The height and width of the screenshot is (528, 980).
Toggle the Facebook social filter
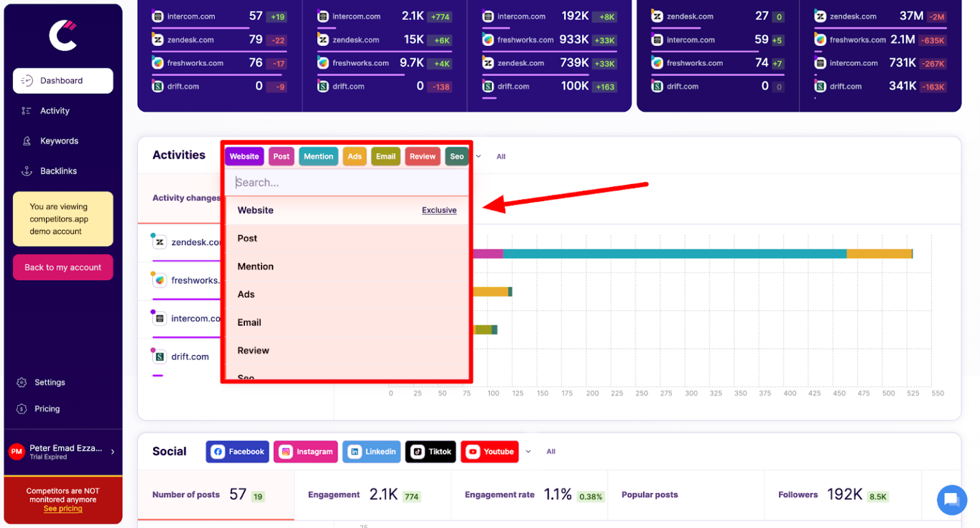(x=237, y=451)
